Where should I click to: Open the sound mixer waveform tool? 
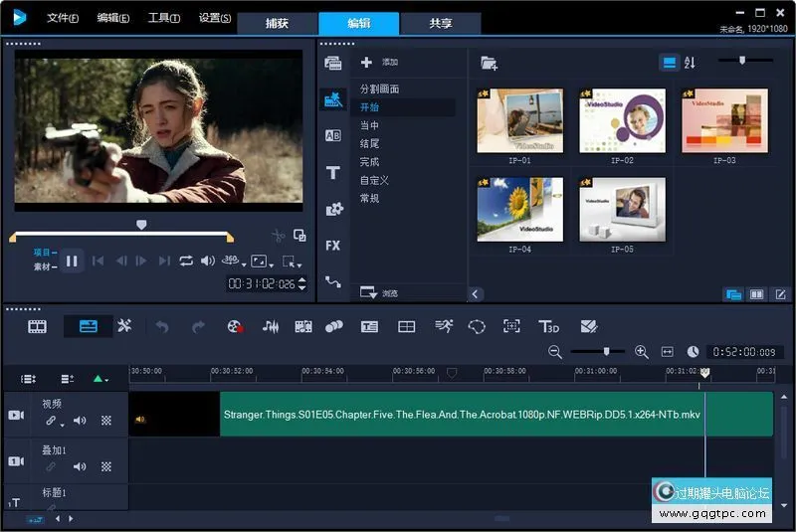point(270,326)
